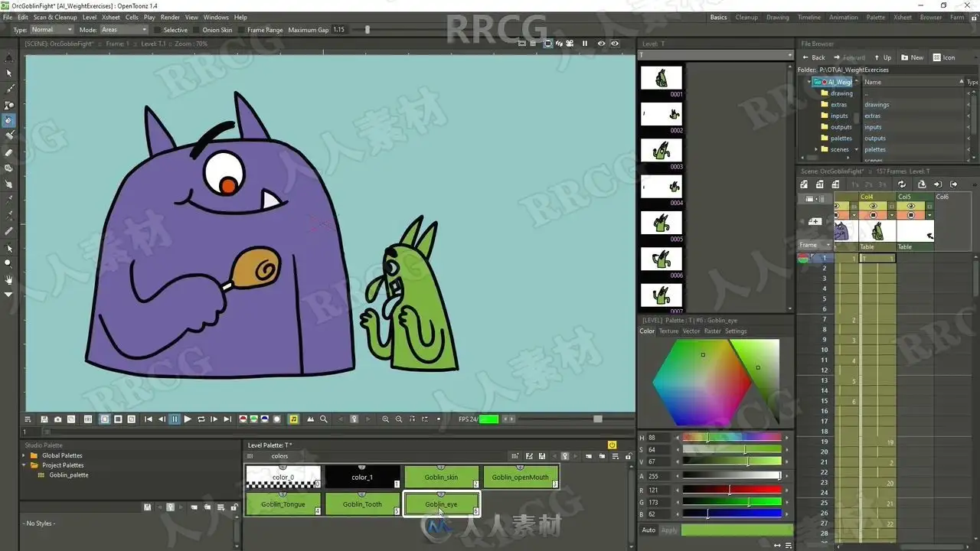Image resolution: width=980 pixels, height=551 pixels.
Task: Click the histogram icon below the viewer
Action: coord(311,419)
